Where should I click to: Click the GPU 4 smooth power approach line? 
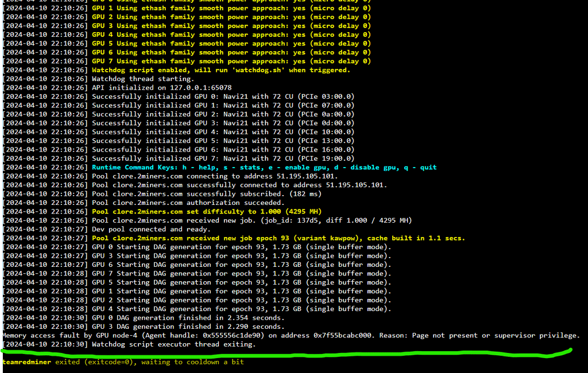pos(230,34)
